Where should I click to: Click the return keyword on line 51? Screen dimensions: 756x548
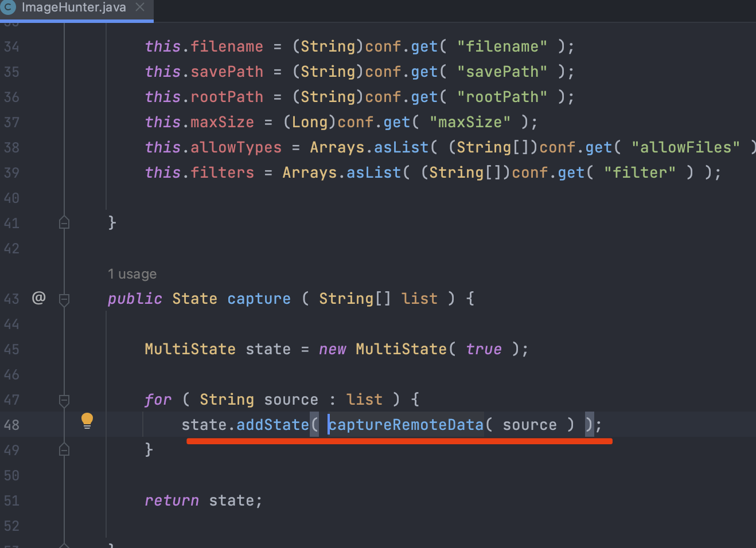172,500
